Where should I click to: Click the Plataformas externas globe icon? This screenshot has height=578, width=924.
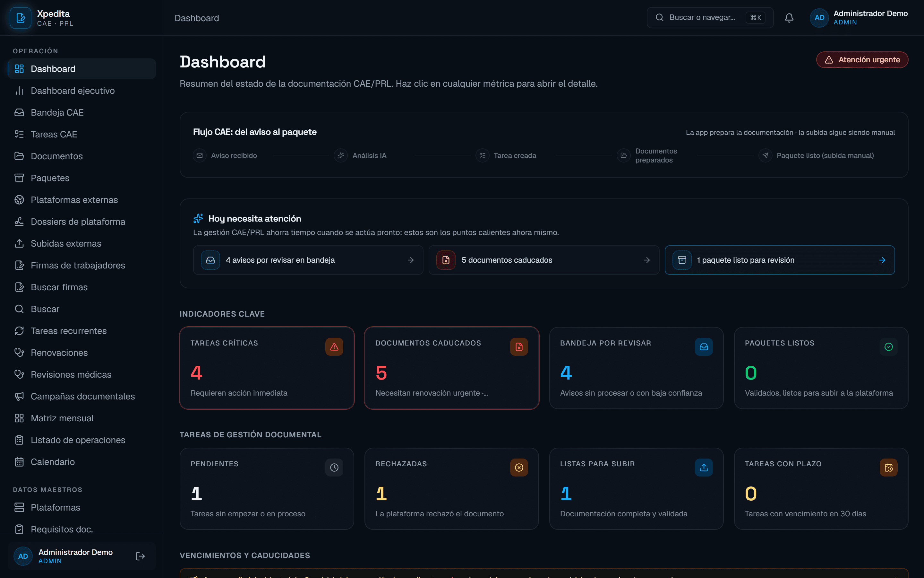19,200
